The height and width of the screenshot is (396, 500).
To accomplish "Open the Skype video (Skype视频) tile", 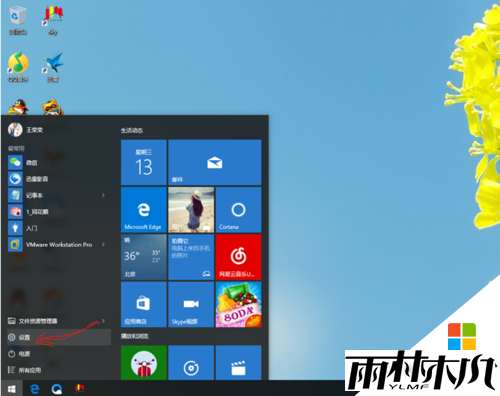I will (x=191, y=304).
